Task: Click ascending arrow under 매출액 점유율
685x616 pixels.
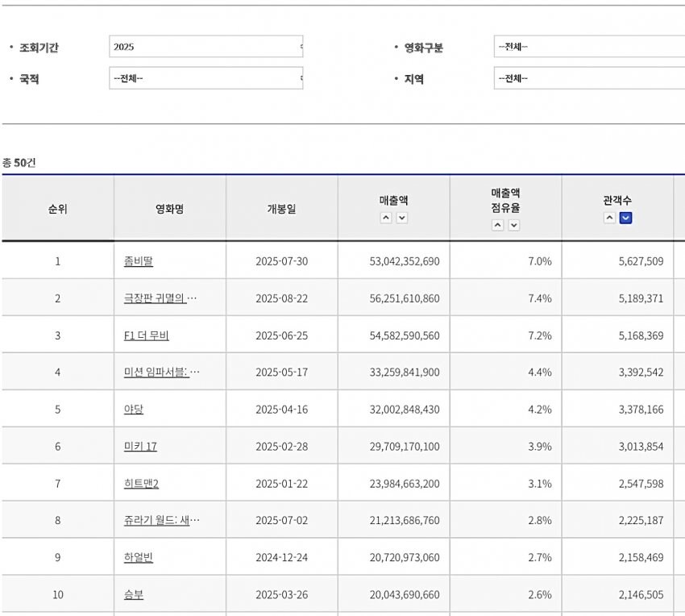Action: tap(498, 226)
